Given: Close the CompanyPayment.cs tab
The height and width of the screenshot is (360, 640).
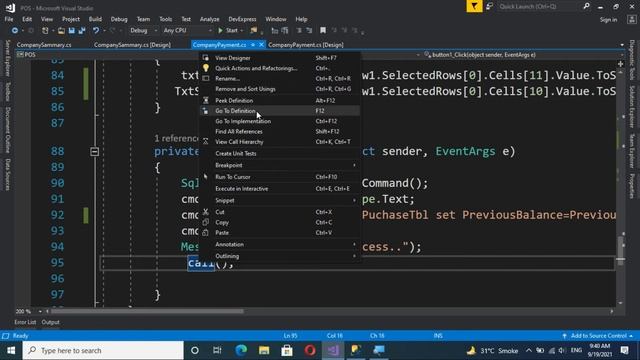Looking at the screenshot, I should (261, 45).
